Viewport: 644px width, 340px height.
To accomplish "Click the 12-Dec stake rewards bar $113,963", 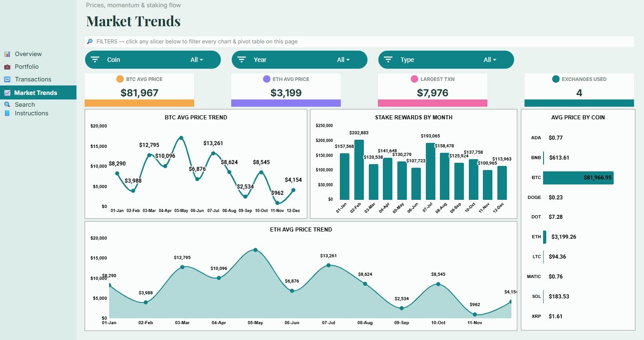I will pyautogui.click(x=502, y=183).
